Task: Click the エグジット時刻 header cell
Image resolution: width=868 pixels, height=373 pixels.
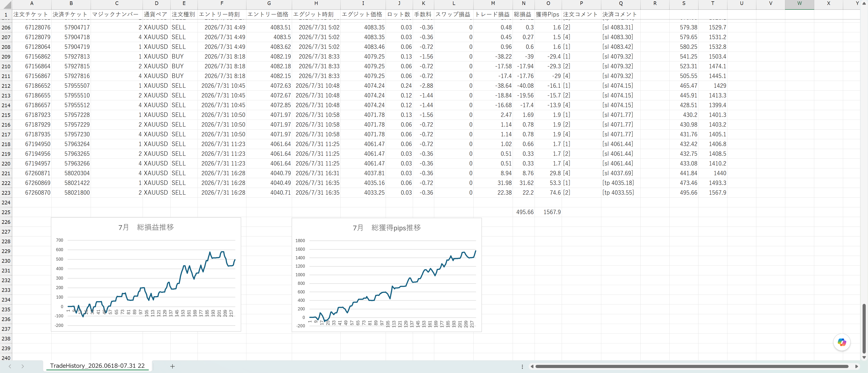Action: (x=316, y=14)
